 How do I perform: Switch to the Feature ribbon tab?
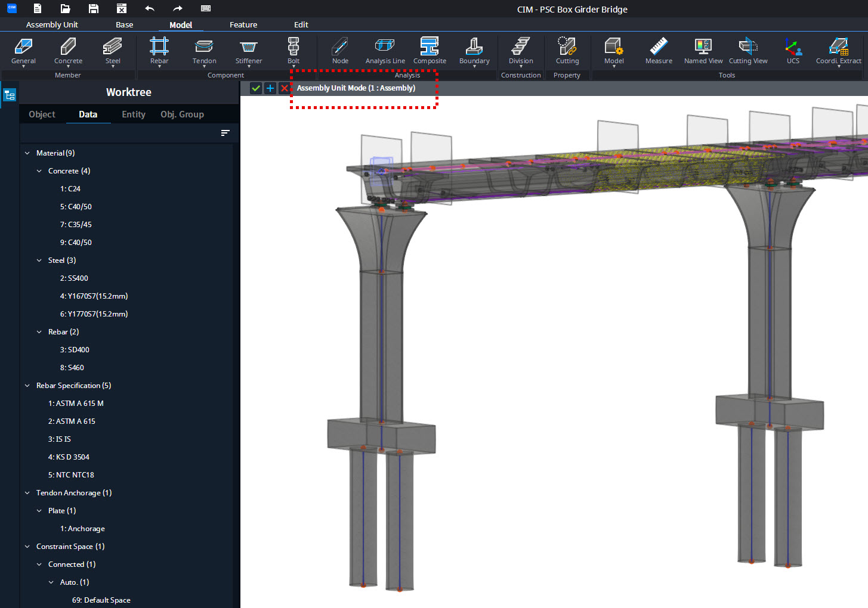click(x=243, y=24)
